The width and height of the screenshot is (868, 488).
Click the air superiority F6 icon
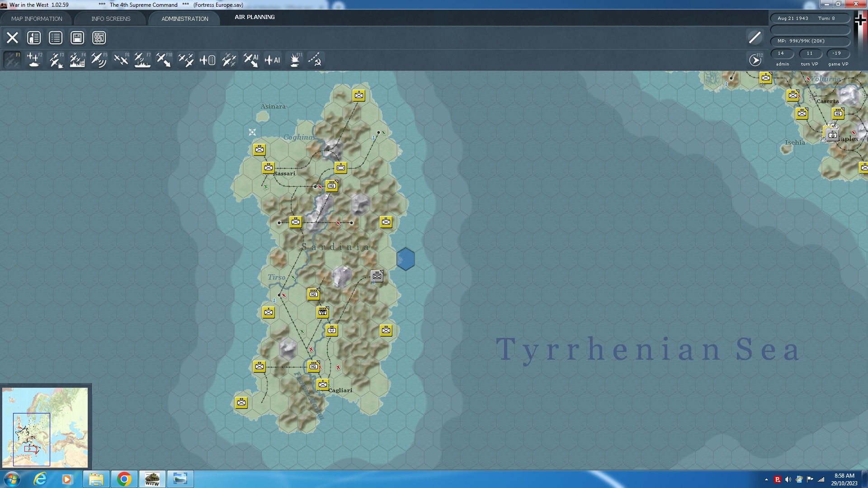click(121, 60)
